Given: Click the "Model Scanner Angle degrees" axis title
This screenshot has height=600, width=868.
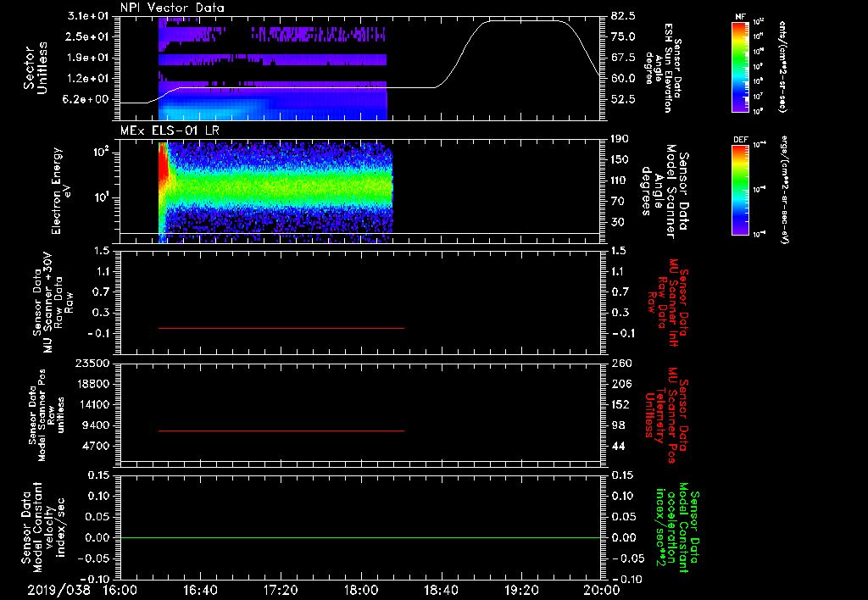Looking at the screenshot, I should coord(665,192).
